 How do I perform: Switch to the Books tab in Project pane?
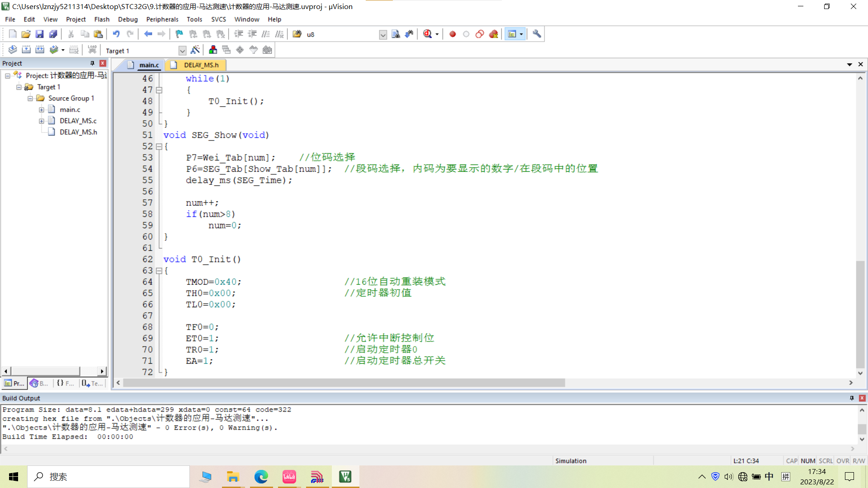39,383
